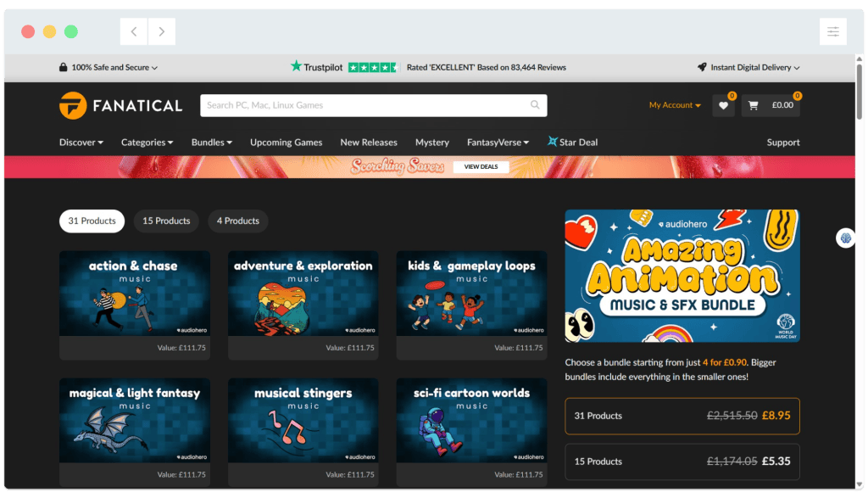Select the 31 Products tab
The image size is (868, 498).
pyautogui.click(x=92, y=221)
